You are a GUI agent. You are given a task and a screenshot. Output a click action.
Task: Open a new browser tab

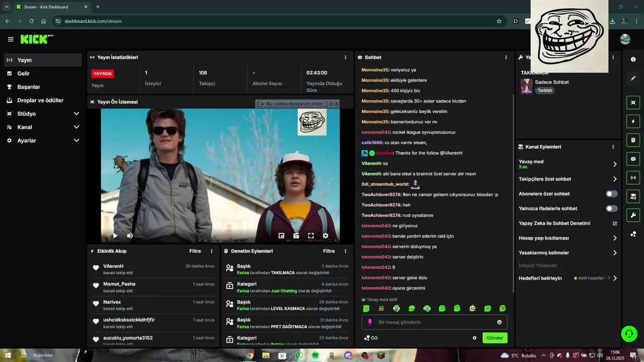pos(98,7)
